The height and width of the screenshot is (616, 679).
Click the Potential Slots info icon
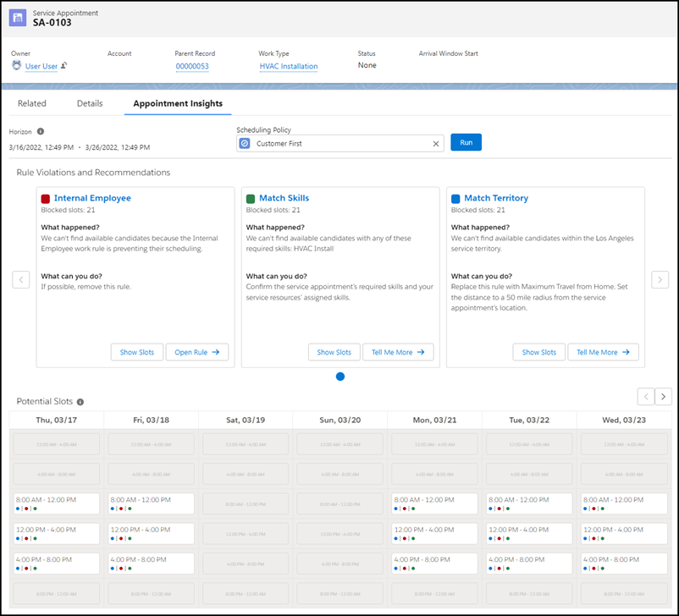coord(80,403)
